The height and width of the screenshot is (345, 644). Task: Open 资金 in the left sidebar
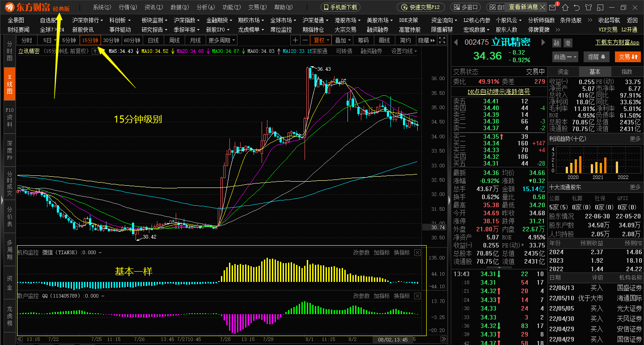coord(9,283)
